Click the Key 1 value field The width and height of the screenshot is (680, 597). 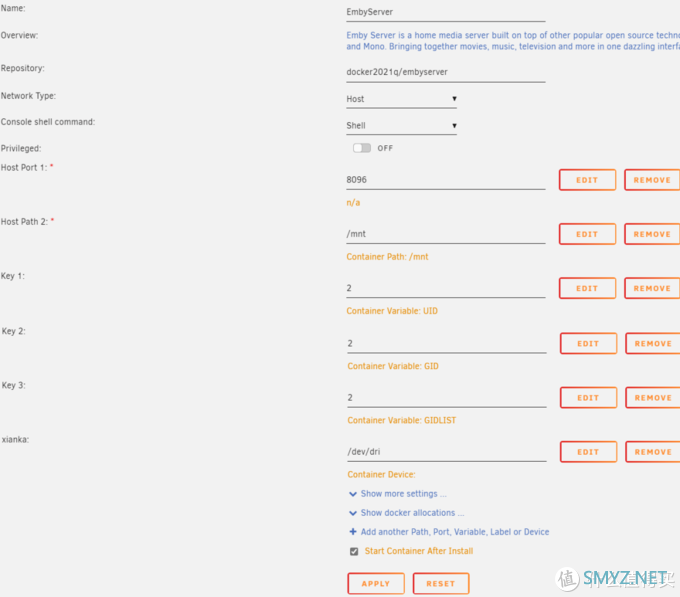tap(445, 288)
